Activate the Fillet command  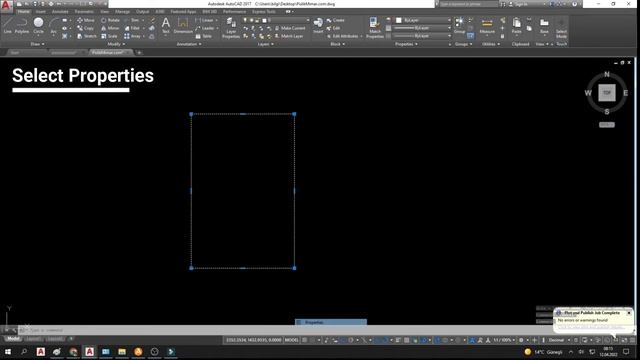pos(132,28)
